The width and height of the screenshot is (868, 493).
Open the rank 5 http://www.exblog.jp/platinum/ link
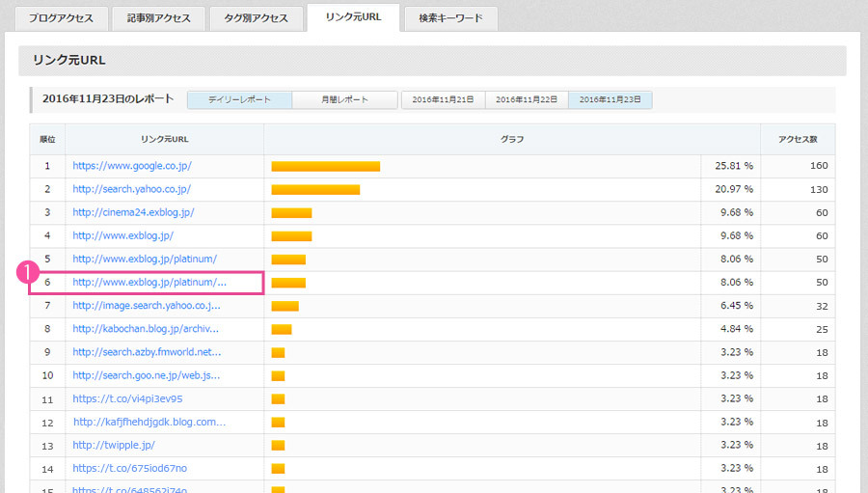tap(145, 259)
